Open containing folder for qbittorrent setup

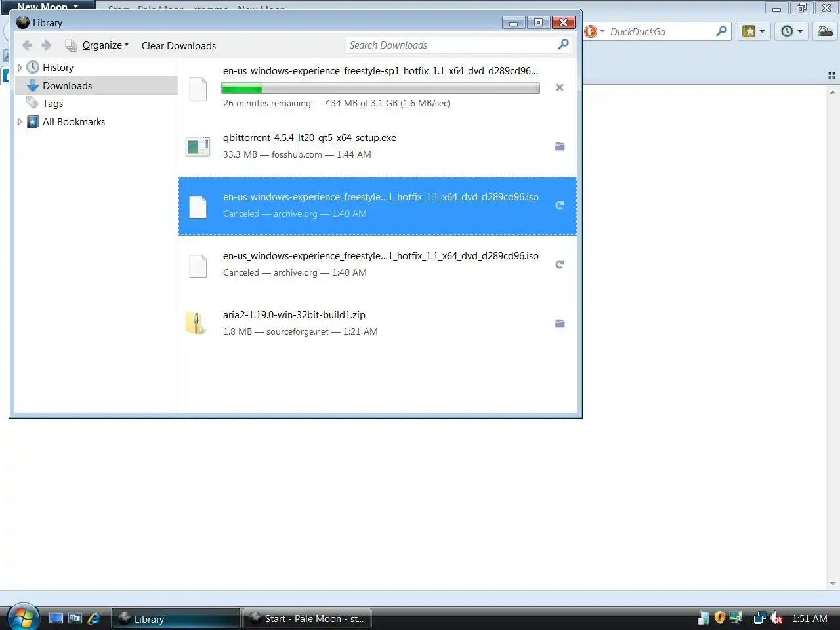coord(560,146)
